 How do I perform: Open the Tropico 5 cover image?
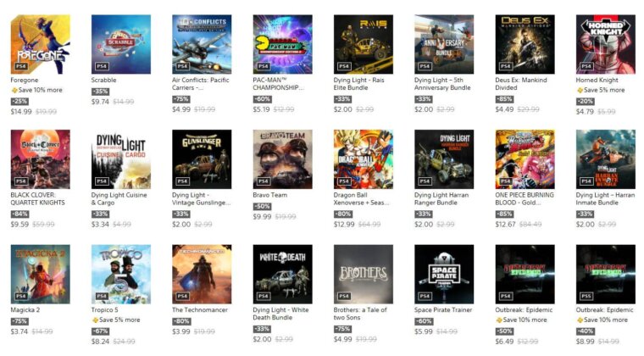pyautogui.click(x=120, y=275)
